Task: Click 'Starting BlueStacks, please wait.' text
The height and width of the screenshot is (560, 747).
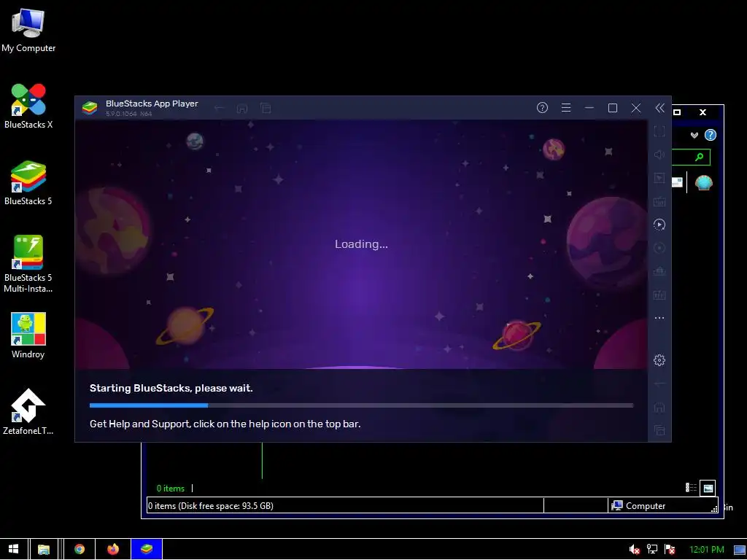Action: coord(171,388)
